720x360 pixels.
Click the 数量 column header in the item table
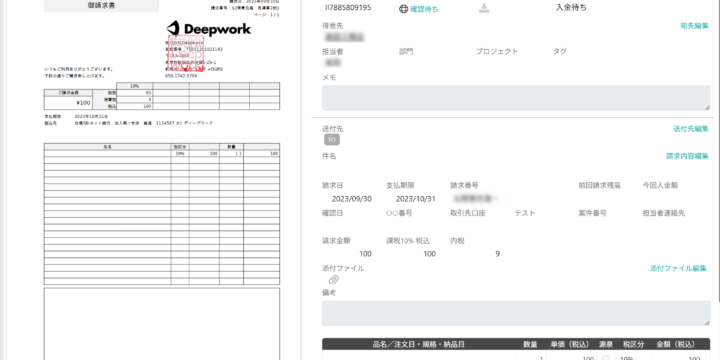pos(530,344)
